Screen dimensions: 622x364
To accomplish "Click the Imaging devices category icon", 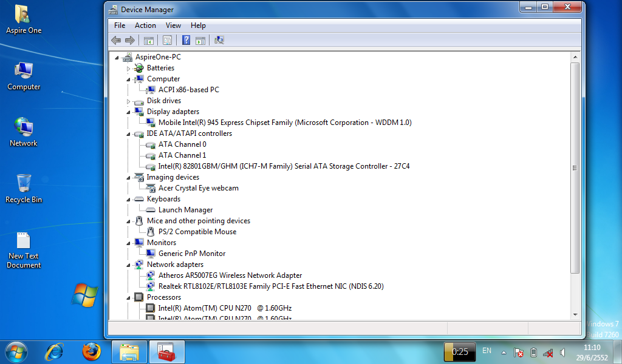I will [x=138, y=177].
